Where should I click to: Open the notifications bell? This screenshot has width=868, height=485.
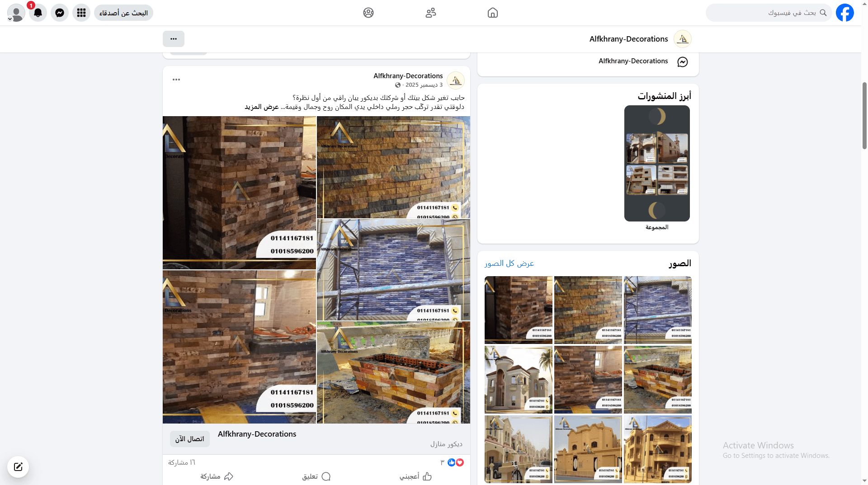point(38,13)
